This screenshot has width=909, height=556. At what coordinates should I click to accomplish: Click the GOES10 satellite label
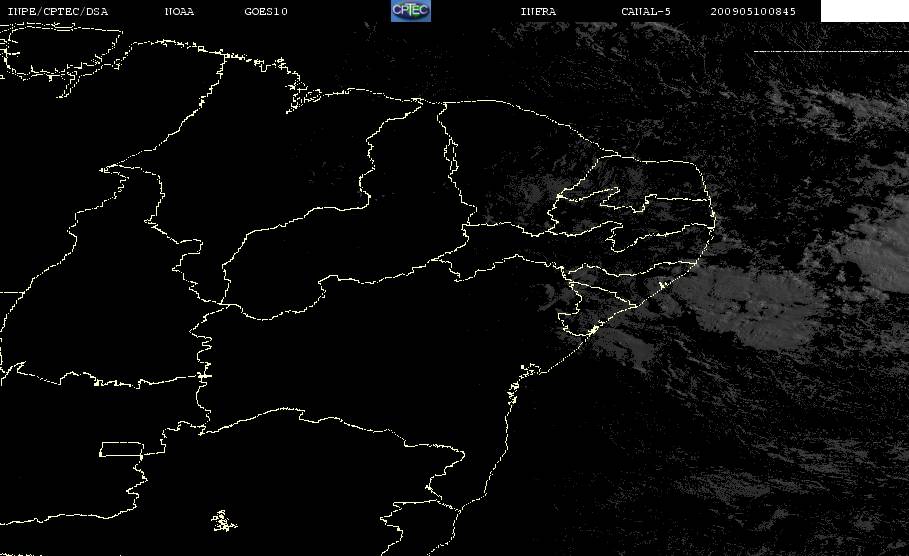point(266,12)
